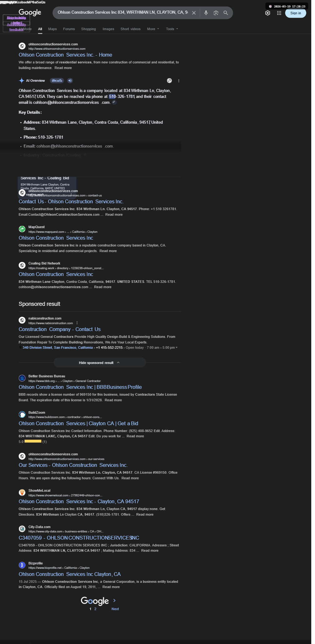The image size is (315, 644).
Task: Open the Tools dropdown
Action: [172, 29]
